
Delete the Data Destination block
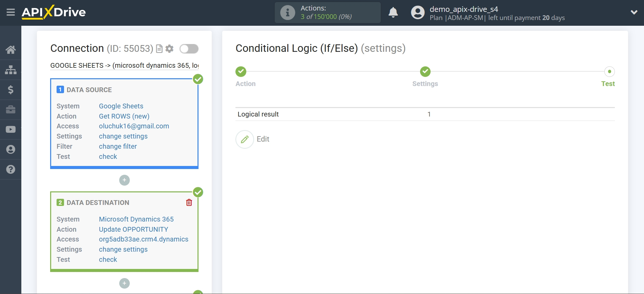[x=189, y=203]
